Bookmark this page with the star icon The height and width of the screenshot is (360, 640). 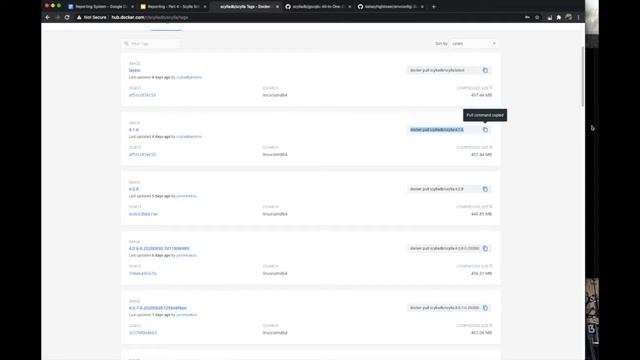click(x=537, y=17)
